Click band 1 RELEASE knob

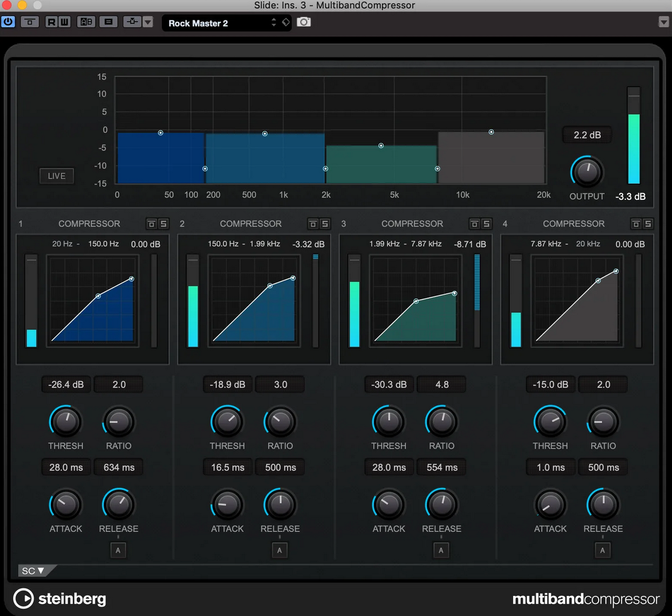point(119,505)
